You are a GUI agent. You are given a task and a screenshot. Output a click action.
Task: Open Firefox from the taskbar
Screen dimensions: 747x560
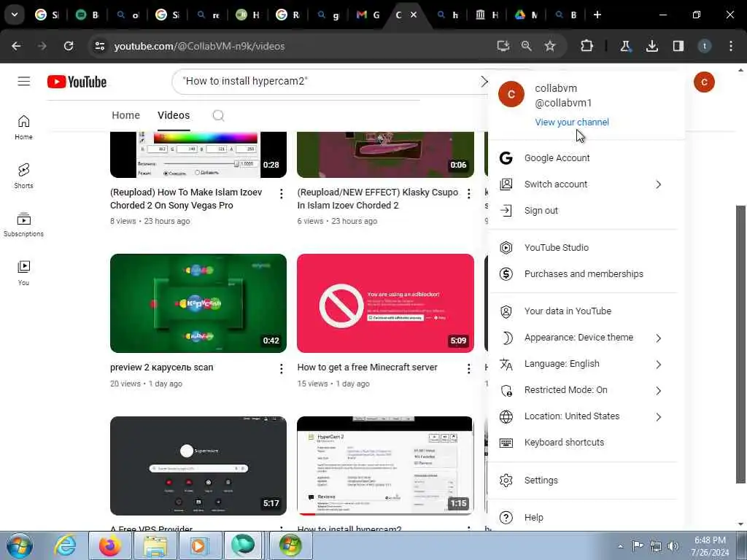point(110,545)
